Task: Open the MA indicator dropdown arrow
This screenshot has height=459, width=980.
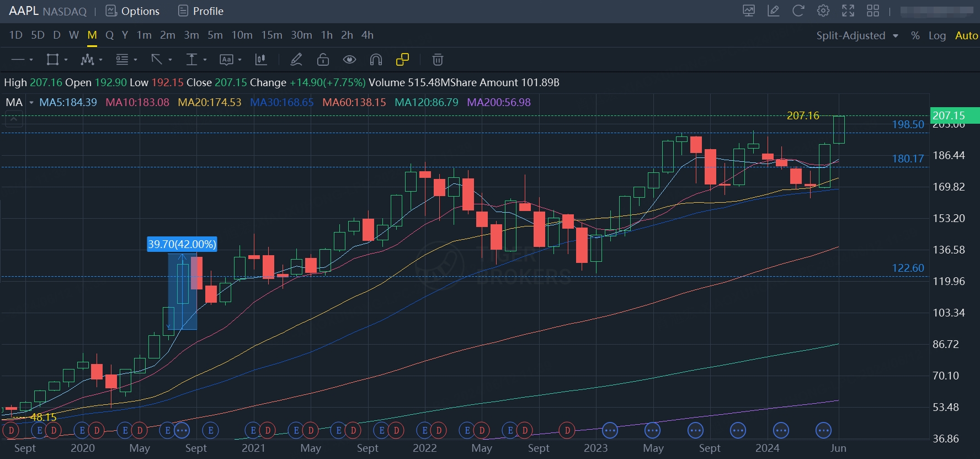Action: coord(31,103)
